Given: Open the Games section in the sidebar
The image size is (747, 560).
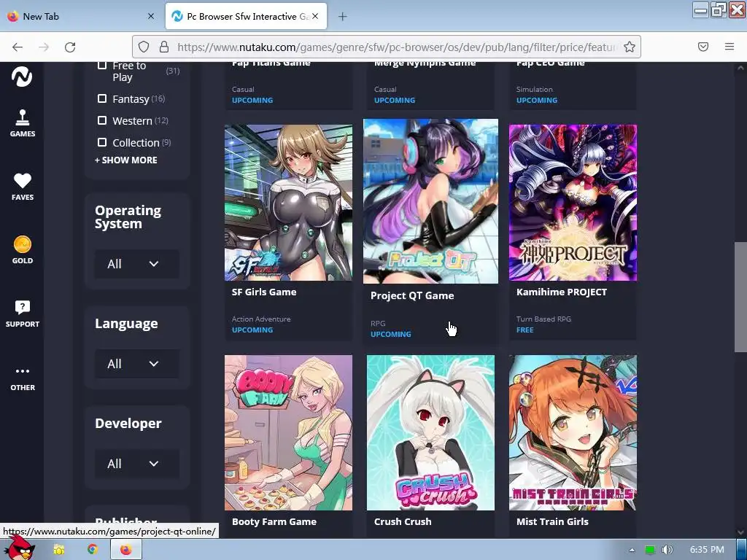Looking at the screenshot, I should [23, 123].
